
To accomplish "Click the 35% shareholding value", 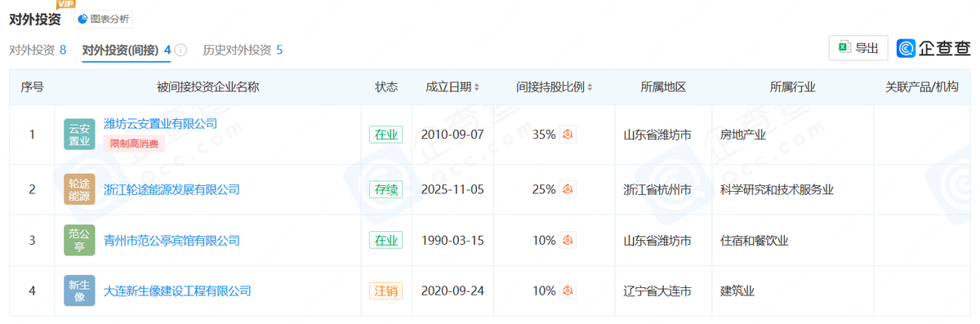I will [x=544, y=134].
